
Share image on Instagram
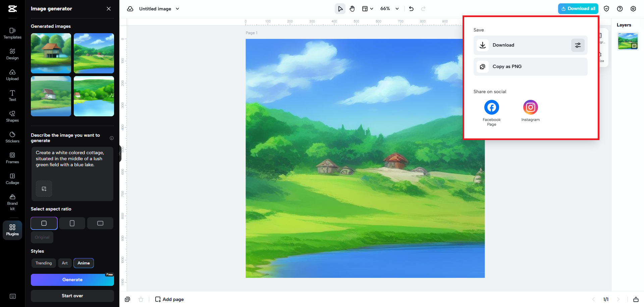click(530, 108)
